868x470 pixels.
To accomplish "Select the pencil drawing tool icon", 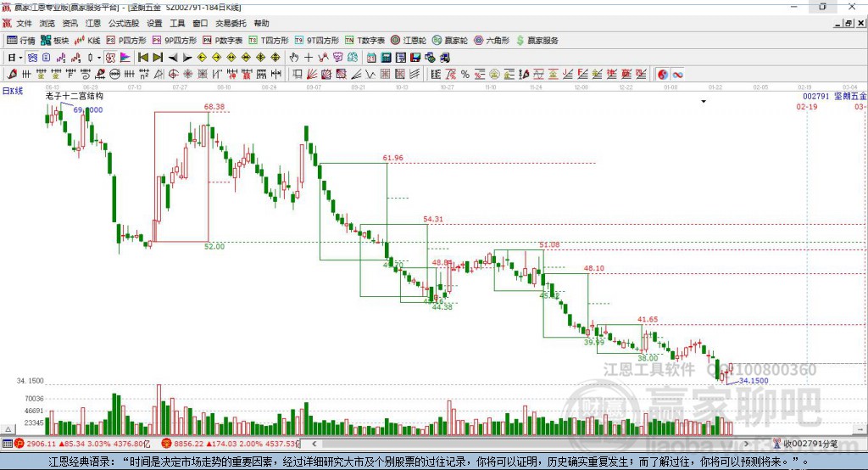I will [12, 75].
